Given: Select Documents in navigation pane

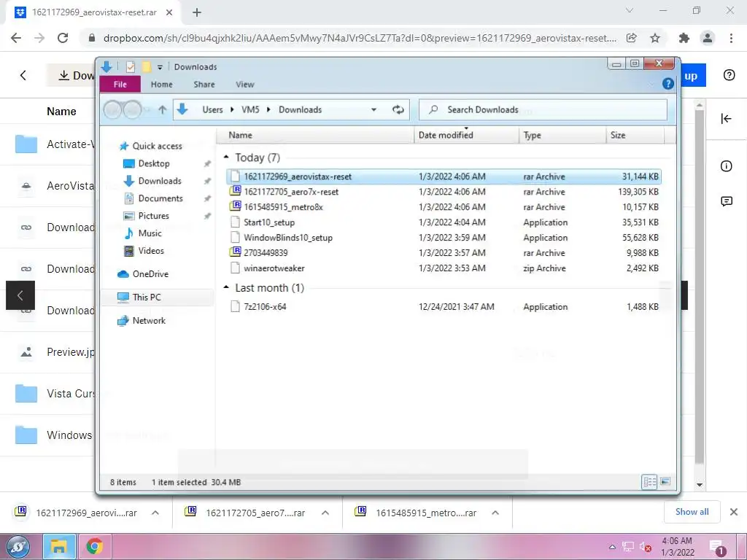Looking at the screenshot, I should point(160,198).
